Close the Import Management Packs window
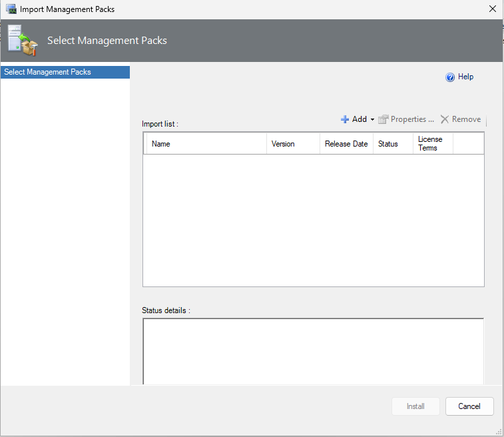This screenshot has width=504, height=437. 493,9
